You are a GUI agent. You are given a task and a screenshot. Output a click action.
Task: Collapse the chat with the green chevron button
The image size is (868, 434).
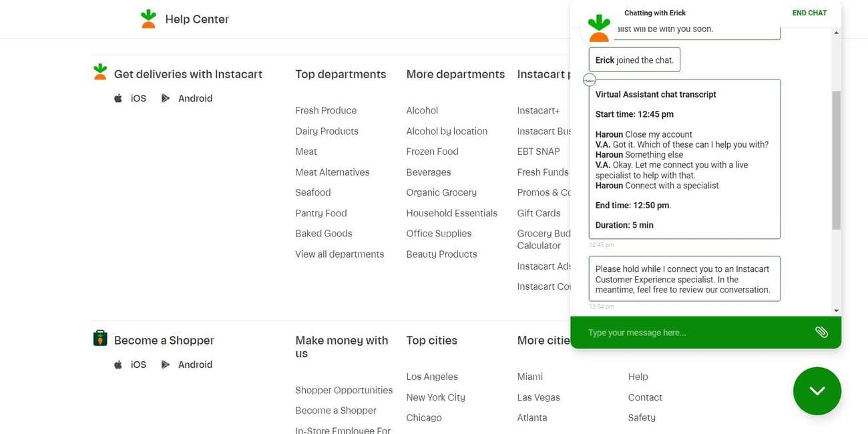tap(817, 390)
